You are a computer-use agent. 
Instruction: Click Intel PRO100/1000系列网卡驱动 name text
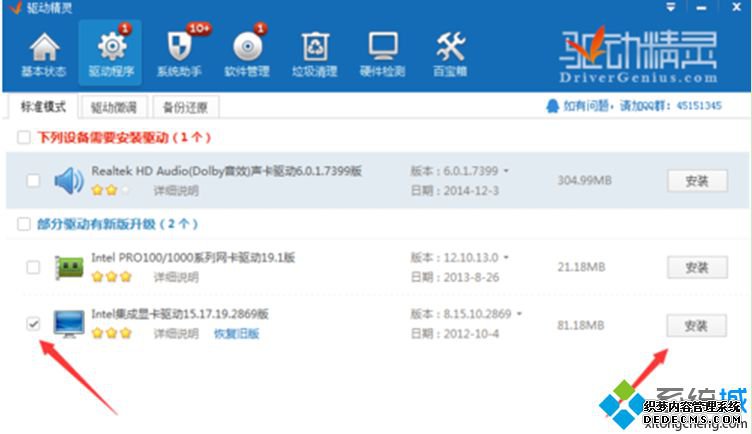[193, 258]
